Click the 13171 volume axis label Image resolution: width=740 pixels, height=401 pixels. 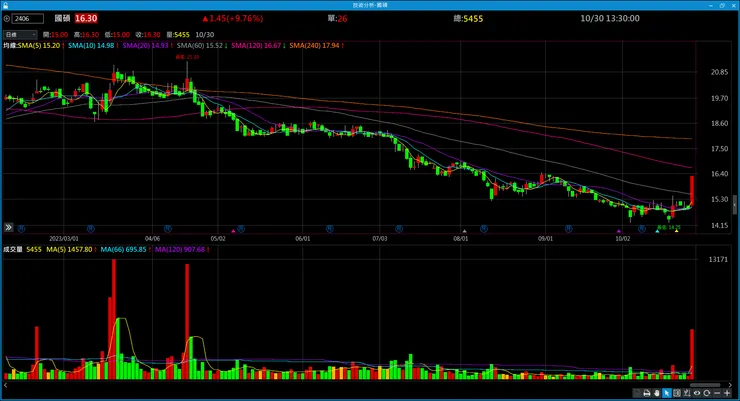(718, 259)
